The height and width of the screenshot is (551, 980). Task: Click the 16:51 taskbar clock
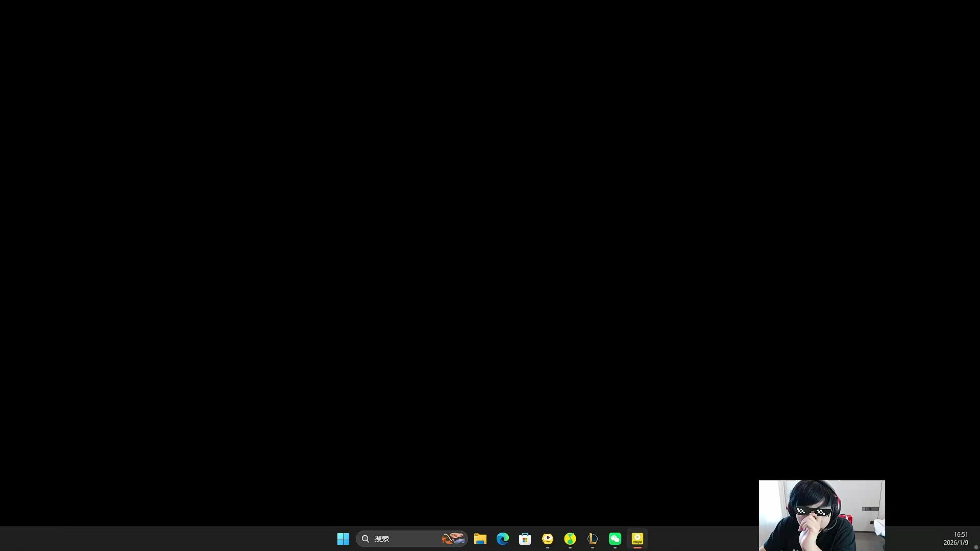click(961, 534)
